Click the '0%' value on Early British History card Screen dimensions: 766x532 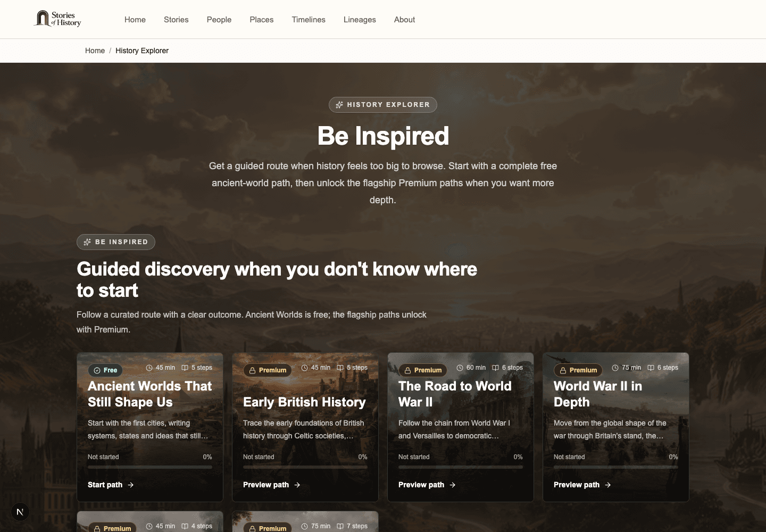(x=363, y=457)
